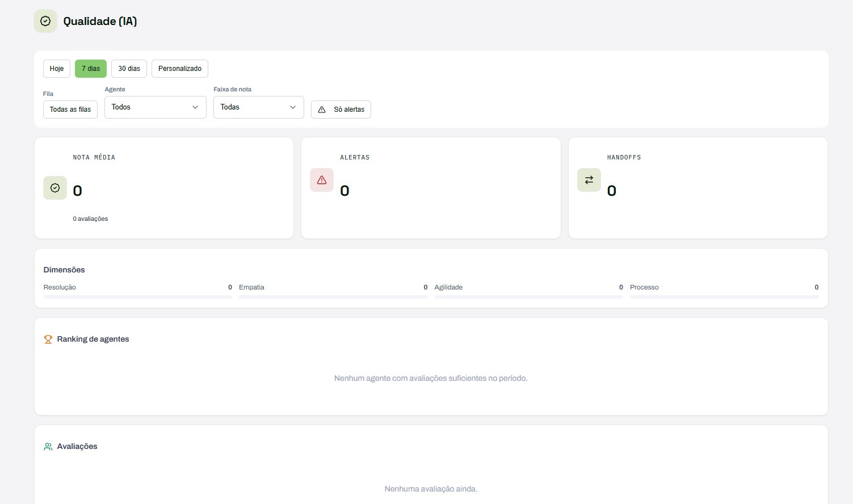Click the Agilidade progress bar
853x504 pixels.
[529, 297]
